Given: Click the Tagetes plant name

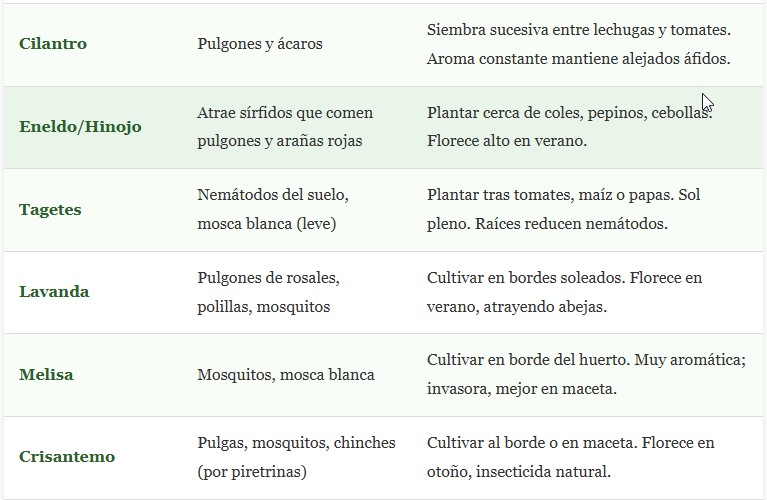Looking at the screenshot, I should tap(50, 210).
